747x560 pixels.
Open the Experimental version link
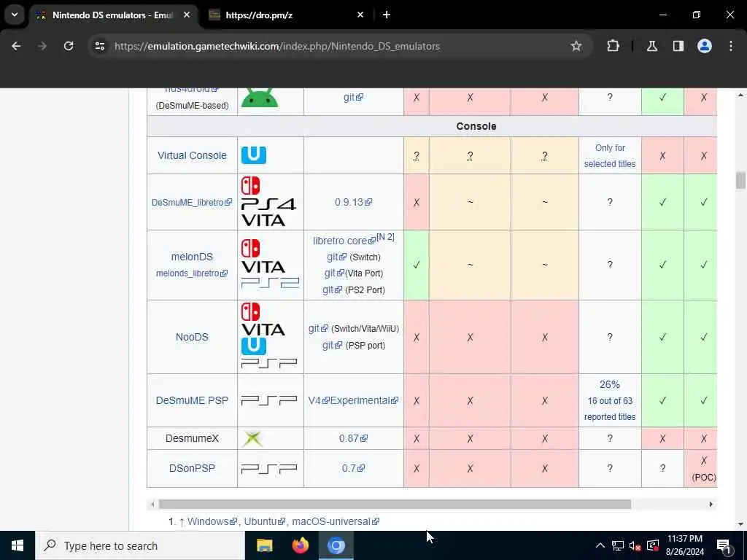pos(364,400)
